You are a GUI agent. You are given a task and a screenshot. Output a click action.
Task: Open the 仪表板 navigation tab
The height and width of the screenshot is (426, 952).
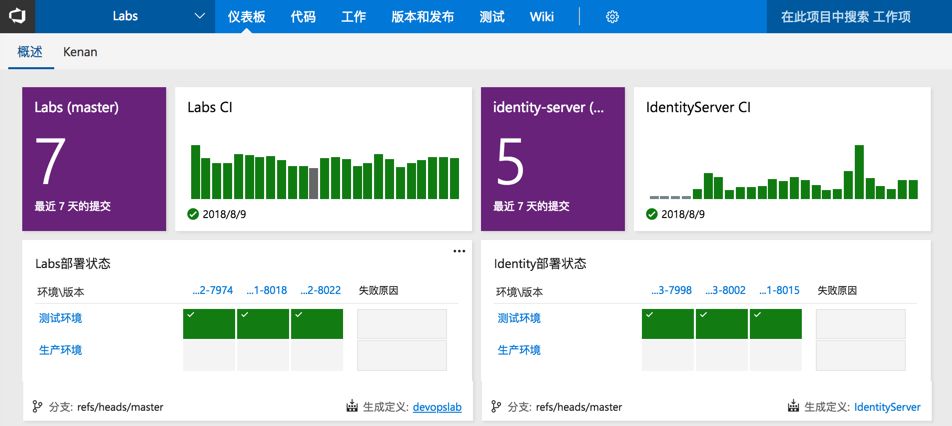click(246, 16)
